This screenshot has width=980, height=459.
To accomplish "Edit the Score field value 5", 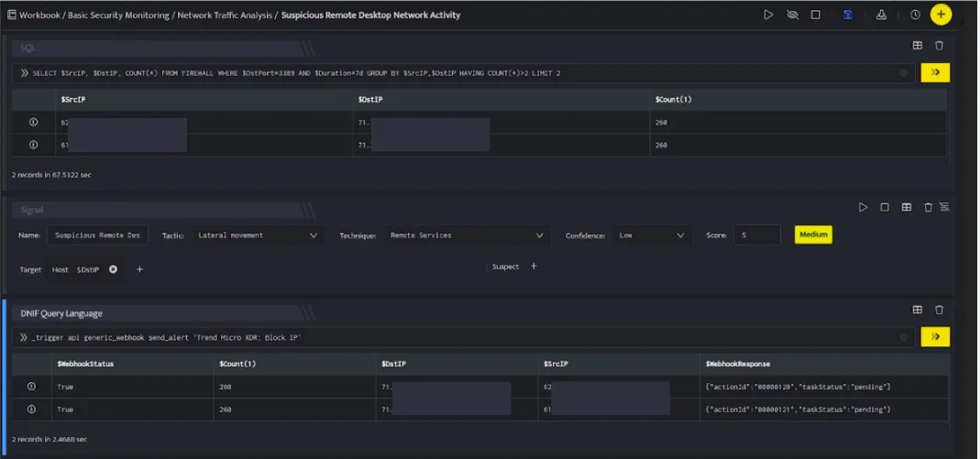I will [x=757, y=235].
